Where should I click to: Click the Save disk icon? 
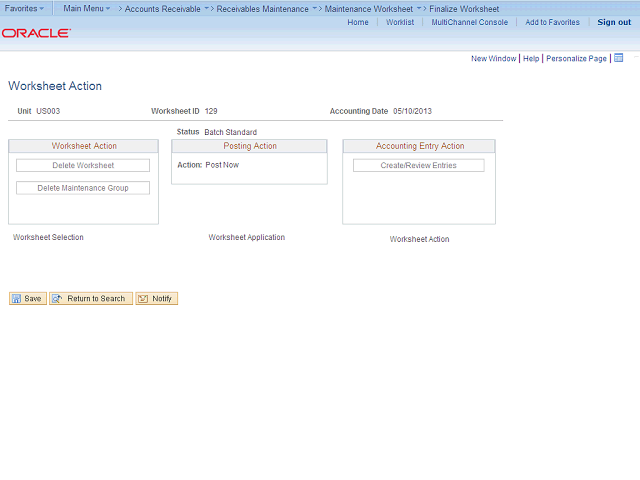point(16,299)
